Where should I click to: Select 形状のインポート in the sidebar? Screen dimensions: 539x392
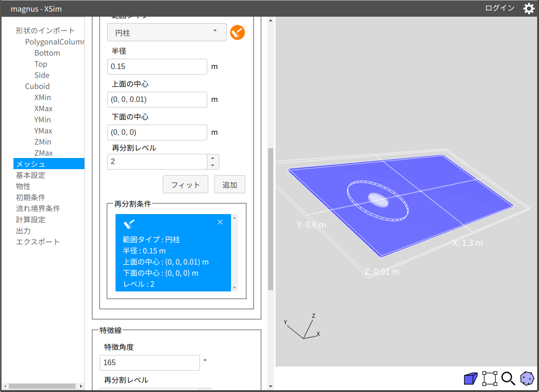[45, 31]
